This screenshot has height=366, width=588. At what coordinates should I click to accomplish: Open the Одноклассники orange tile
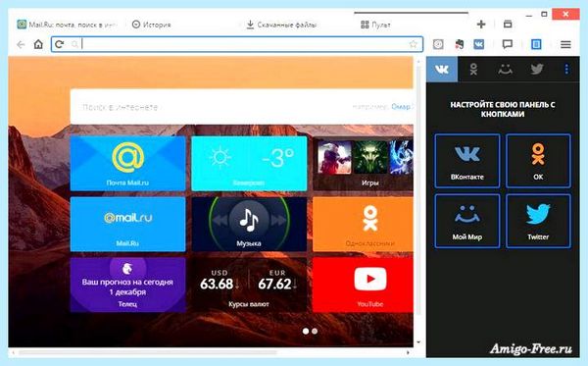click(363, 224)
